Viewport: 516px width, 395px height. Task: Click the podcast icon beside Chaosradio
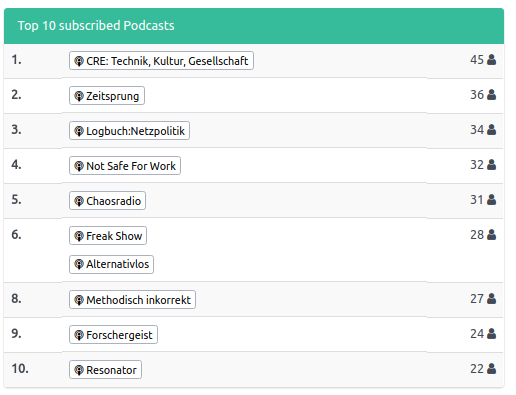point(79,201)
